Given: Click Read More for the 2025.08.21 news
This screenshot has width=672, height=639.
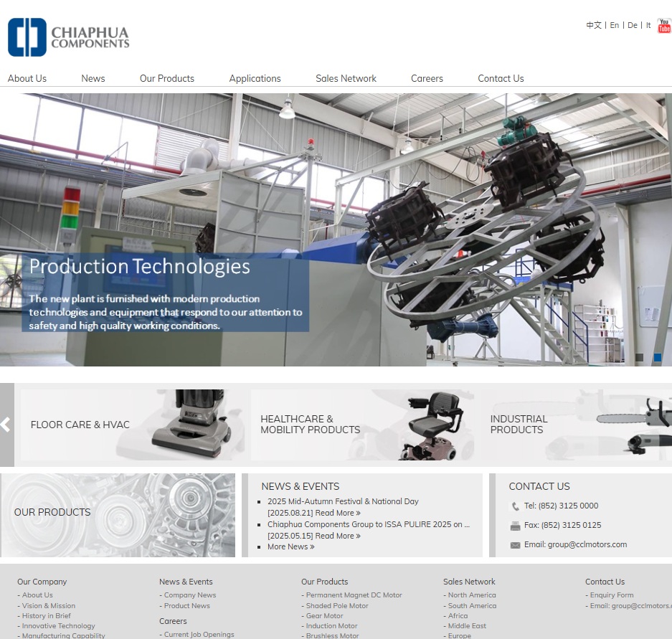Looking at the screenshot, I should click(338, 513).
